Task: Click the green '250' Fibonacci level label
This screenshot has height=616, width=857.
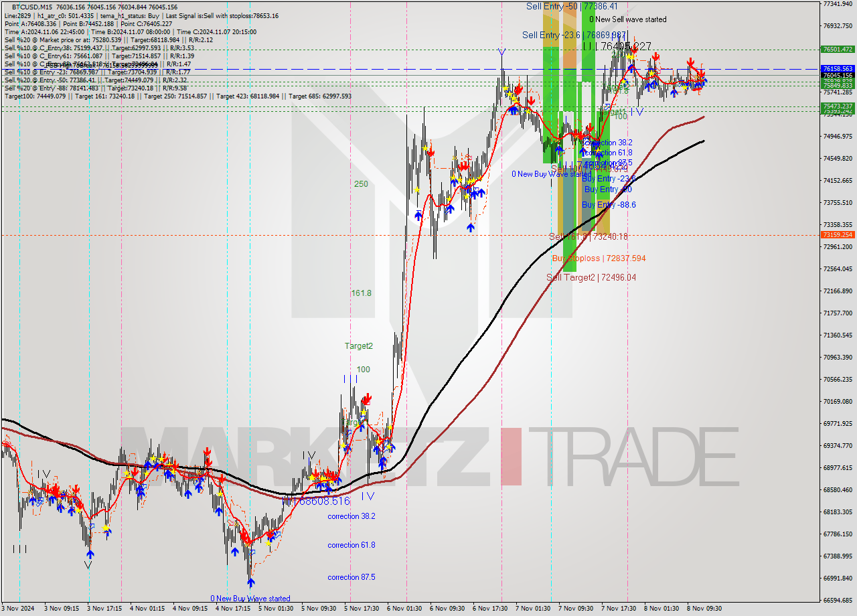Action: [x=361, y=184]
